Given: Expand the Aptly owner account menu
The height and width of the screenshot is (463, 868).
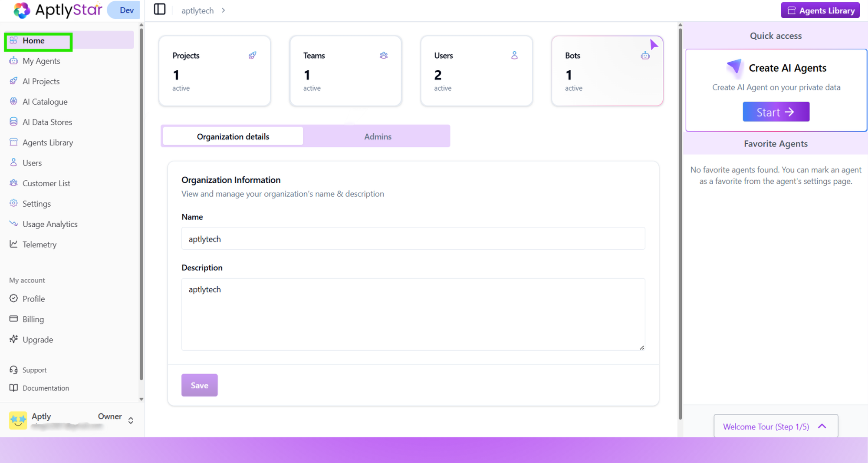Looking at the screenshot, I should 130,420.
